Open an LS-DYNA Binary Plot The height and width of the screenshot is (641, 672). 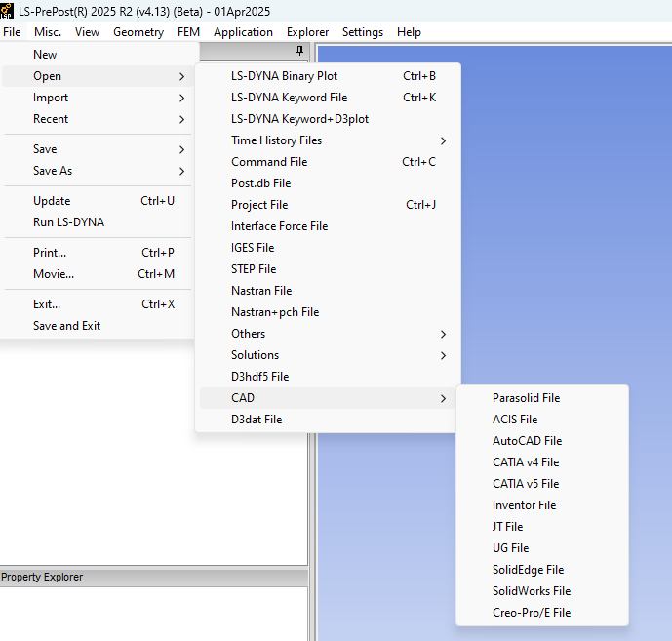(x=328, y=76)
